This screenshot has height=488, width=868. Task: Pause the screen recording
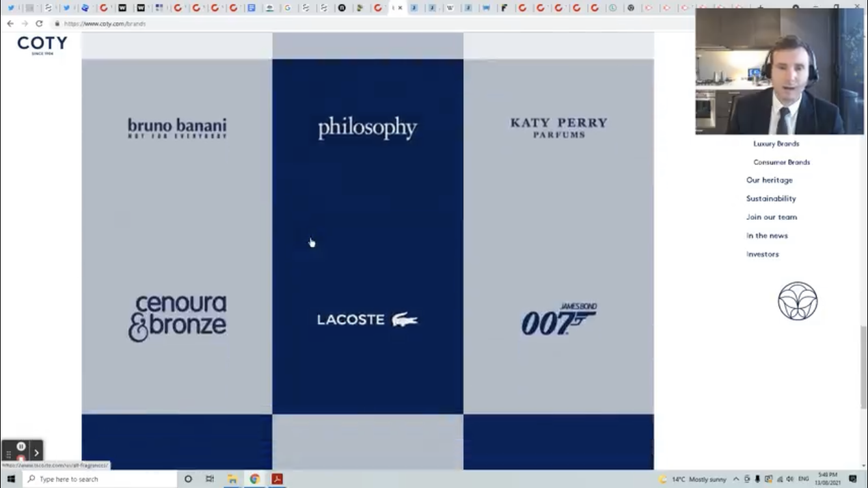tap(21, 446)
